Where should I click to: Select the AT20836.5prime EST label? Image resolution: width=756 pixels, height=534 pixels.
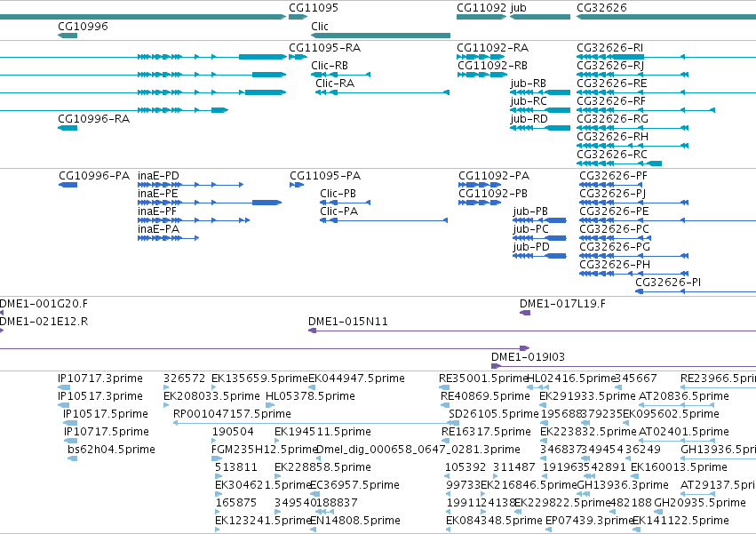684,397
